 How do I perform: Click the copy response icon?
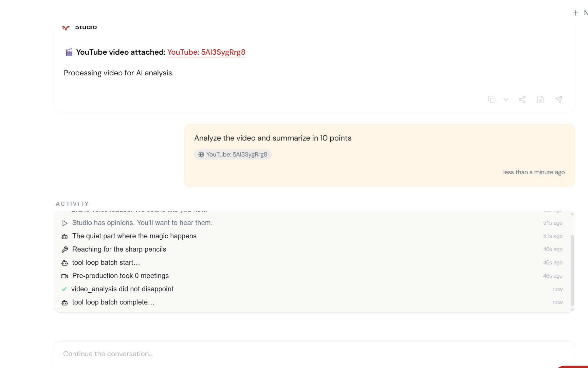click(x=492, y=99)
